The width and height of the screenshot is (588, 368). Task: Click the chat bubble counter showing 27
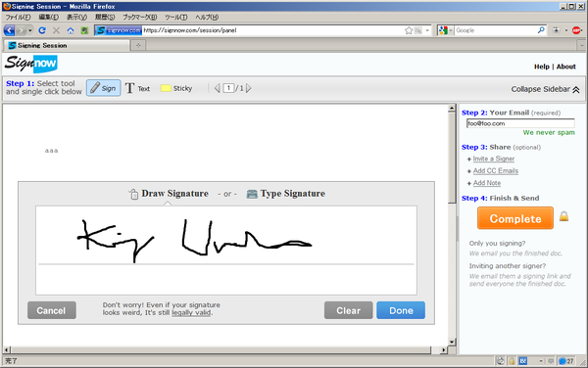click(566, 361)
